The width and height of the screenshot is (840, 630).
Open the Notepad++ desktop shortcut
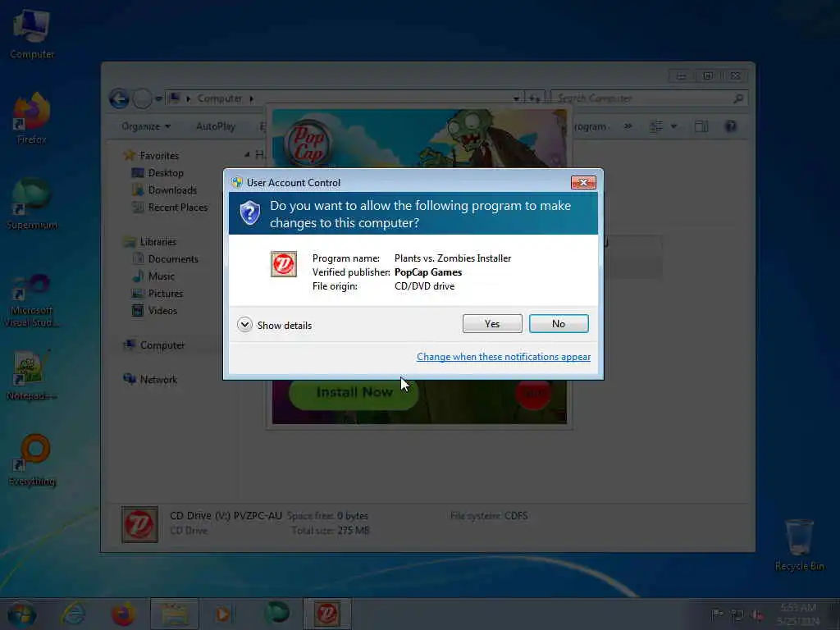[x=31, y=375]
